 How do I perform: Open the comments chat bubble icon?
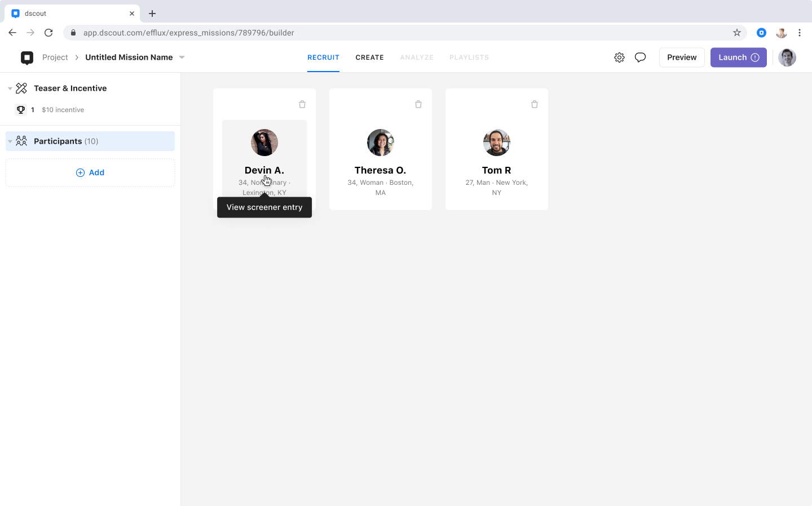pos(640,57)
